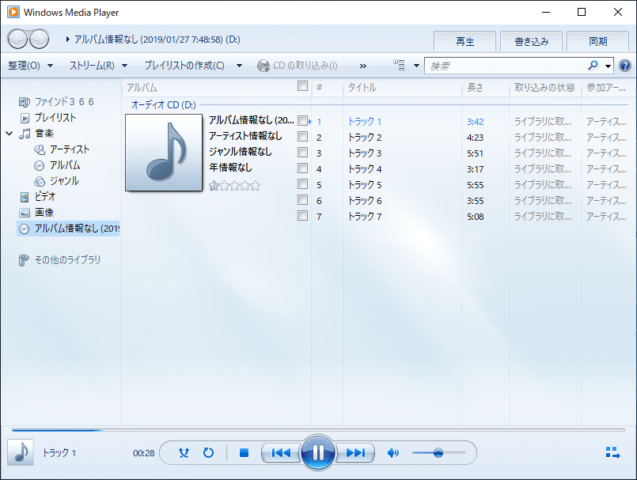Adjust the volume slider knob
This screenshot has height=480, width=637.
point(438,452)
